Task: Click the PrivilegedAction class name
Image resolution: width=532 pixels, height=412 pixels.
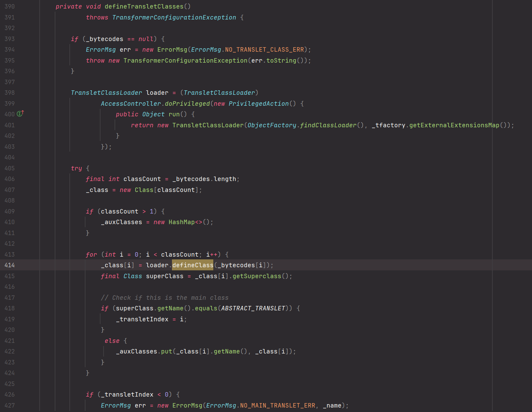Action: [258, 104]
